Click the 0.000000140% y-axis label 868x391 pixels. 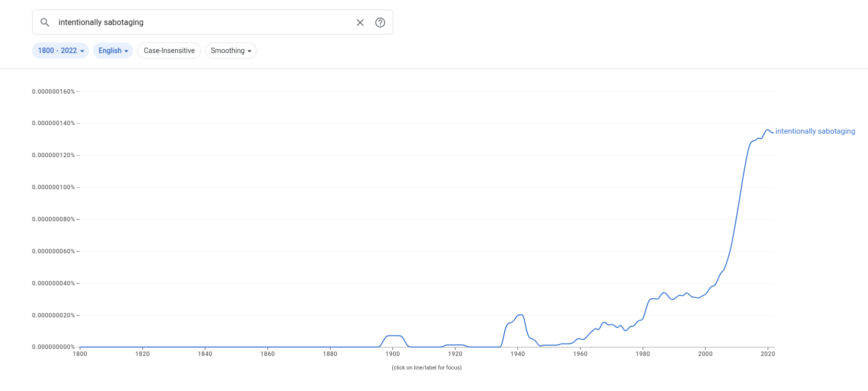point(54,123)
